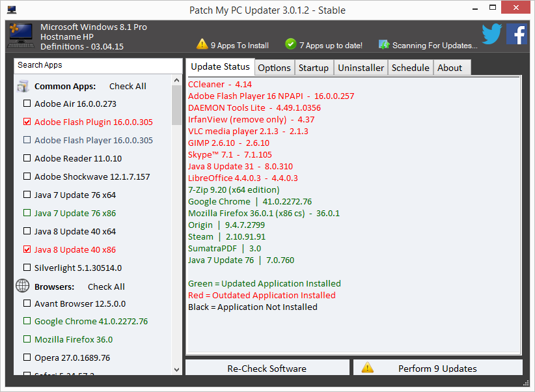Click warning icon on Perform 9 Updates button
535x392 pixels.
tap(367, 367)
